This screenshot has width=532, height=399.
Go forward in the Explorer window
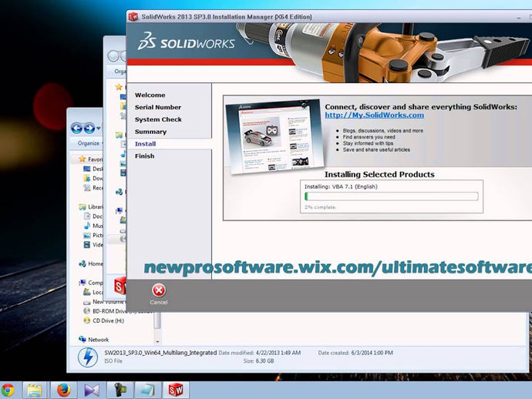pyautogui.click(x=89, y=128)
